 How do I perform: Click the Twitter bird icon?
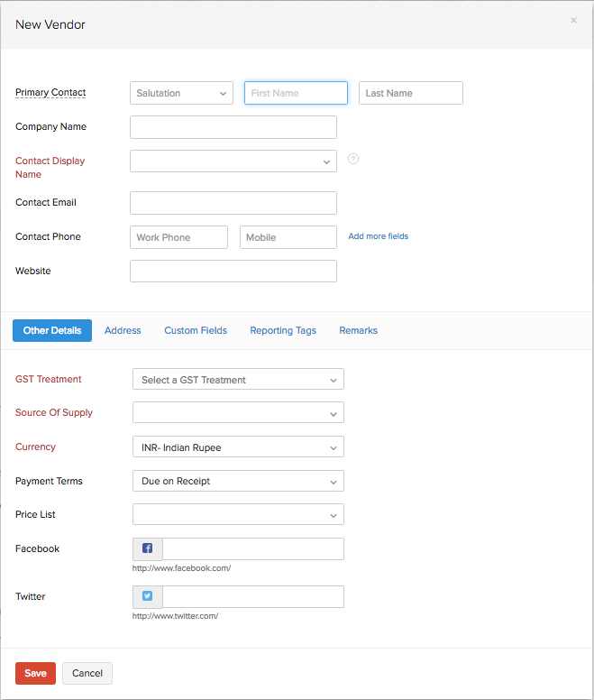[x=148, y=596]
